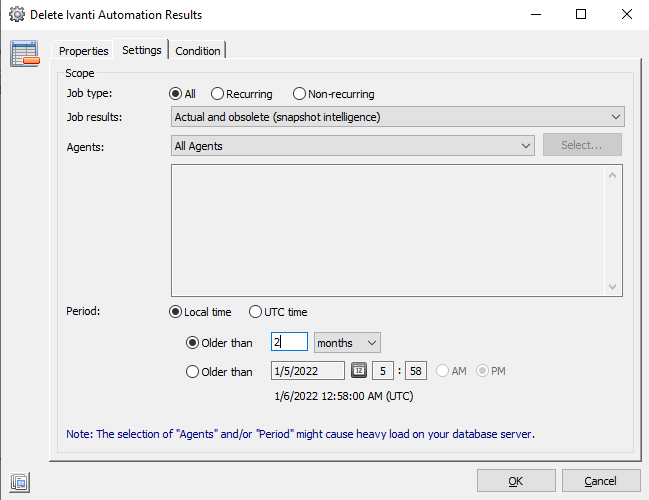This screenshot has width=649, height=500.
Task: Switch to the Settings tab
Action: coord(142,50)
